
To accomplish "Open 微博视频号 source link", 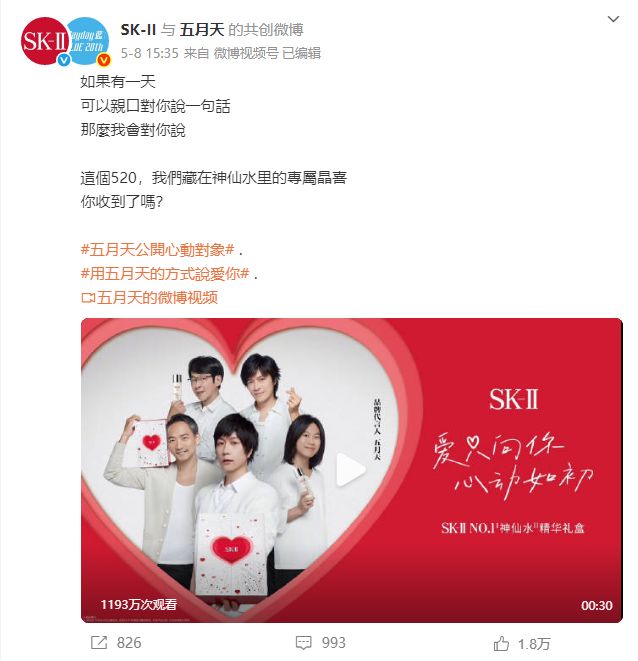I will click(246, 53).
